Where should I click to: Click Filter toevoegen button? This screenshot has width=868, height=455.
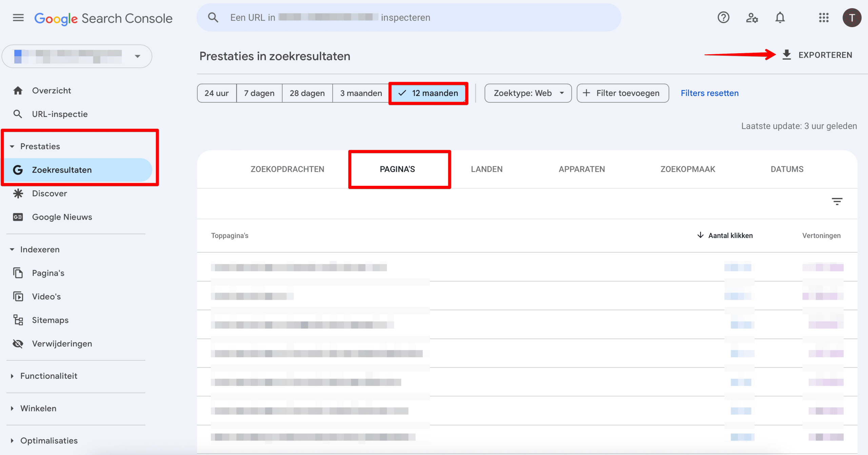623,93
